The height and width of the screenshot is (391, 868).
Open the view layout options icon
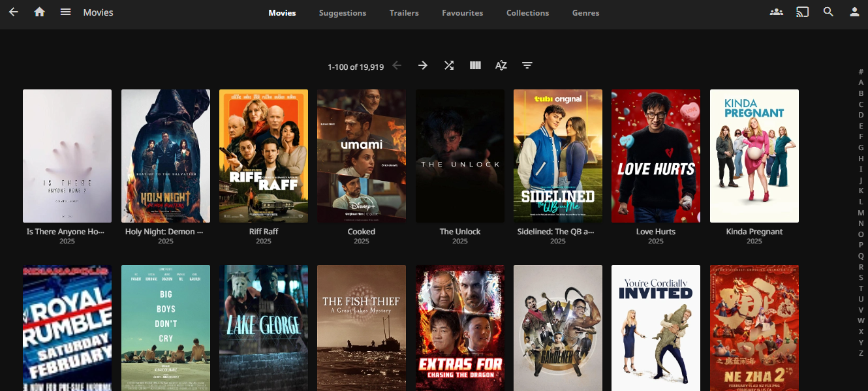click(x=475, y=65)
